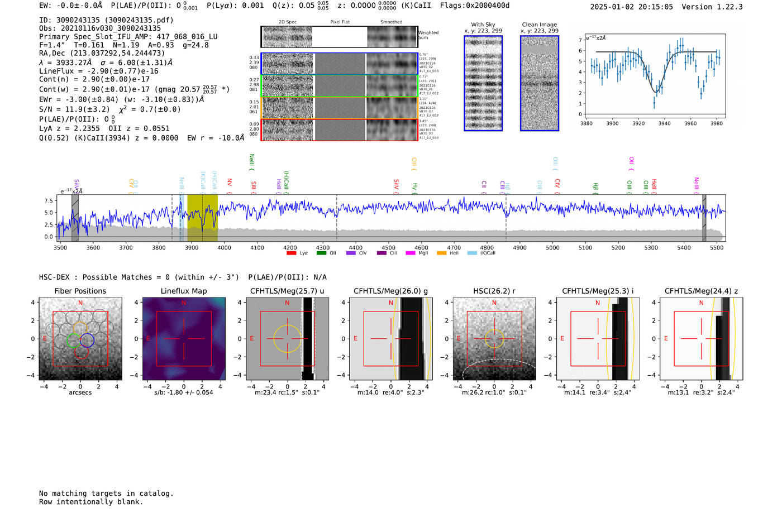The image size is (782, 532).
Task: Click the LineFlux = -2.90(±0.77)e-16 value
Action: 99,71
